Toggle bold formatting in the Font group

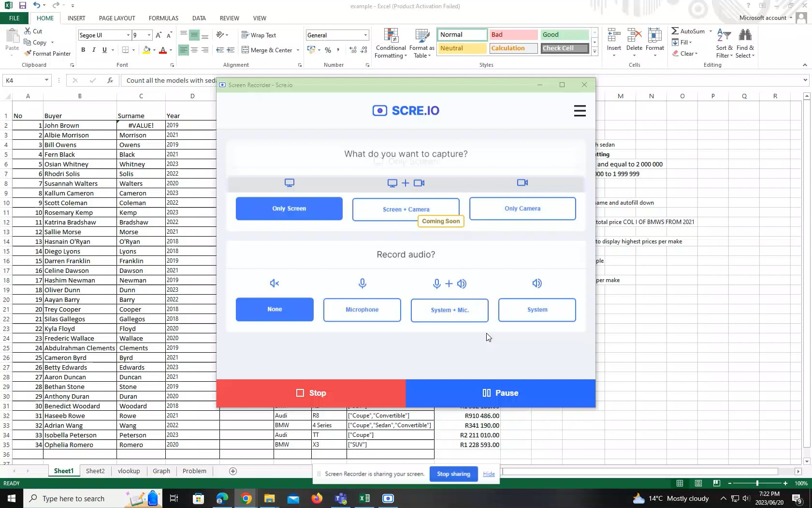pyautogui.click(x=83, y=50)
